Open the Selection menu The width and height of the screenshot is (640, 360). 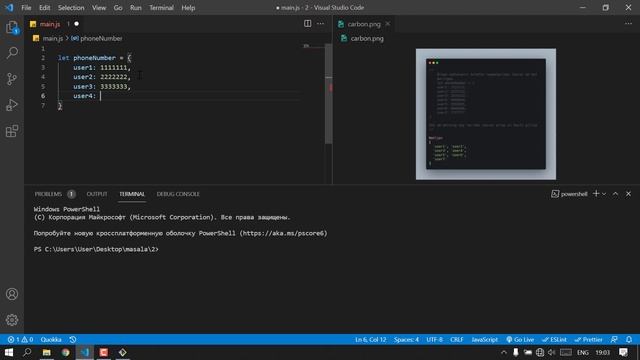click(71, 8)
